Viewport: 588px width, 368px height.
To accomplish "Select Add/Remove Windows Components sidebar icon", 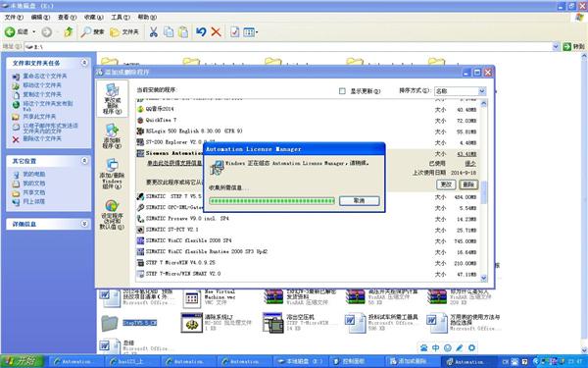I will 112,174.
